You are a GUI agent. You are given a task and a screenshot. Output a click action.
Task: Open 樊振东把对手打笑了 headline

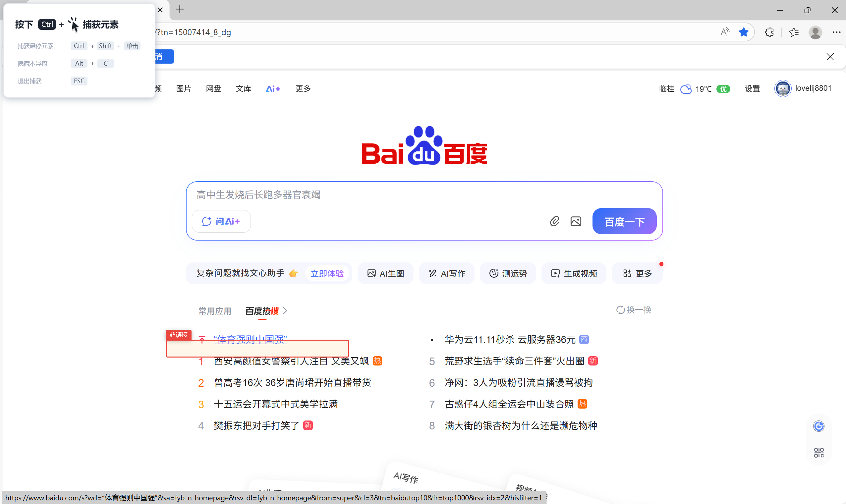tap(256, 425)
